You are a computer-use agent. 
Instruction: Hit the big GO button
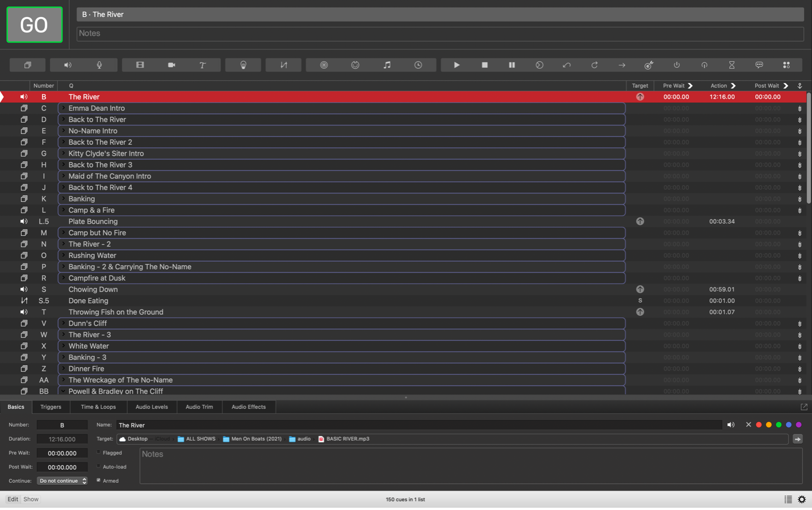tap(34, 24)
